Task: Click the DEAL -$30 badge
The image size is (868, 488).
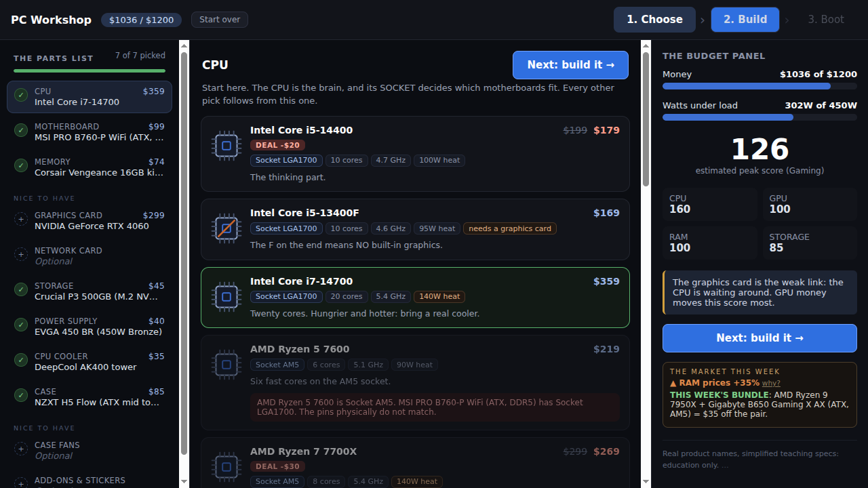Action: [277, 466]
